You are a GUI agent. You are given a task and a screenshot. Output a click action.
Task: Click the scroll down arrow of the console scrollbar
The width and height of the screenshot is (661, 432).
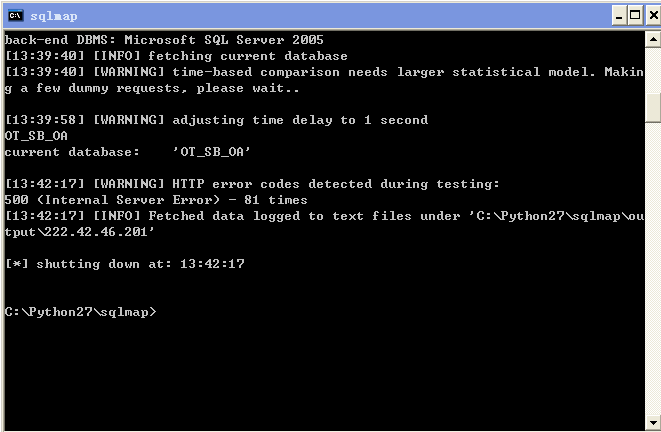point(653,422)
